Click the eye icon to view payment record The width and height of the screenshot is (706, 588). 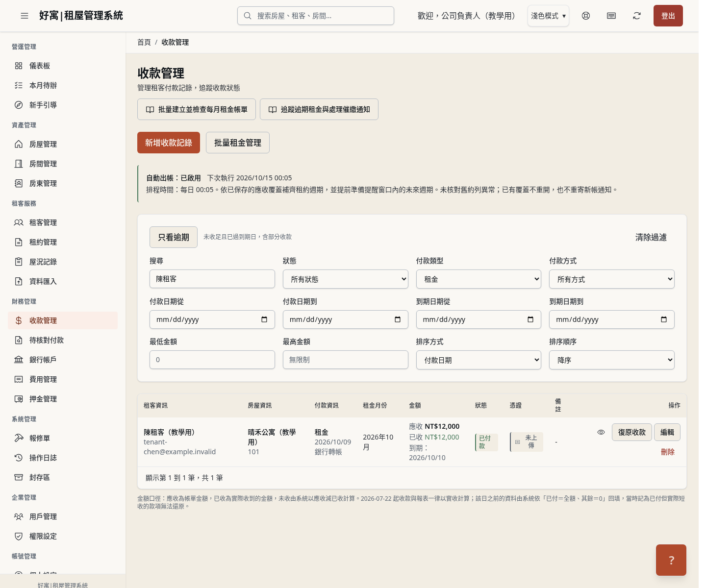click(601, 432)
